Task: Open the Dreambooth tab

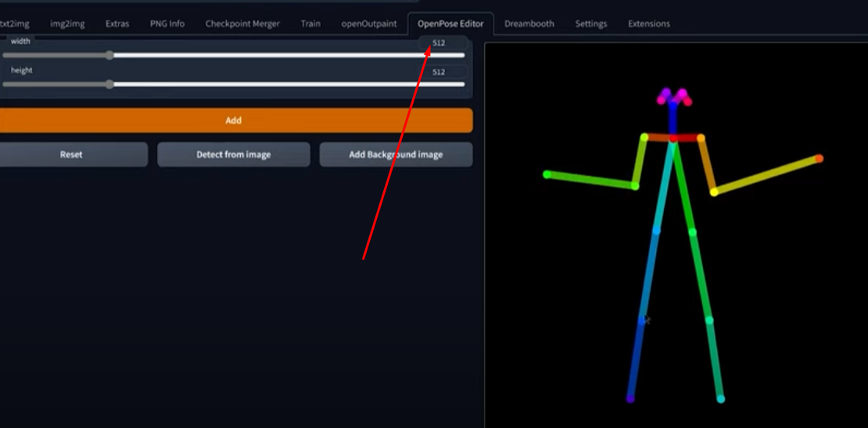Action: point(529,23)
